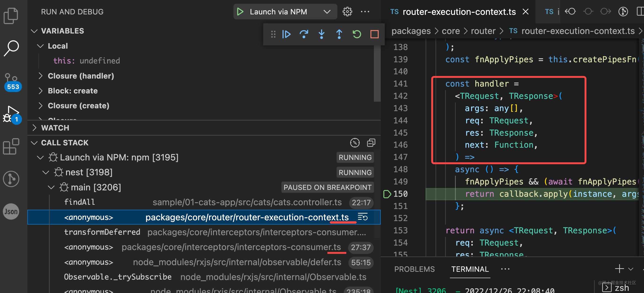Open new terminal profile dropdown

click(x=631, y=269)
